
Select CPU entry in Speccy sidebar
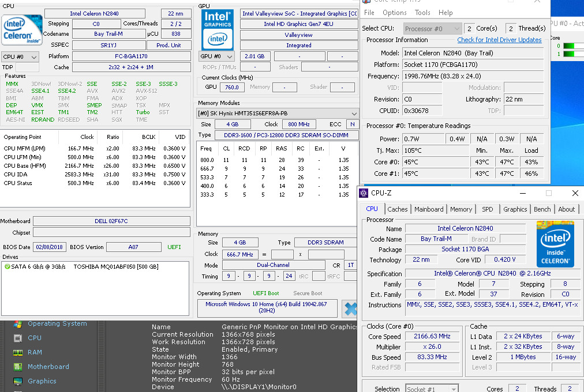coord(35,338)
